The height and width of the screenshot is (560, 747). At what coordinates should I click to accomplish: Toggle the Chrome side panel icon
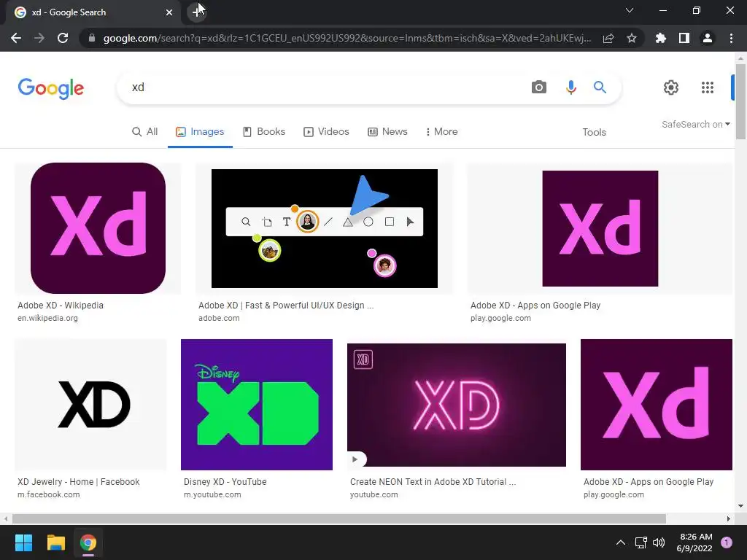coord(684,38)
